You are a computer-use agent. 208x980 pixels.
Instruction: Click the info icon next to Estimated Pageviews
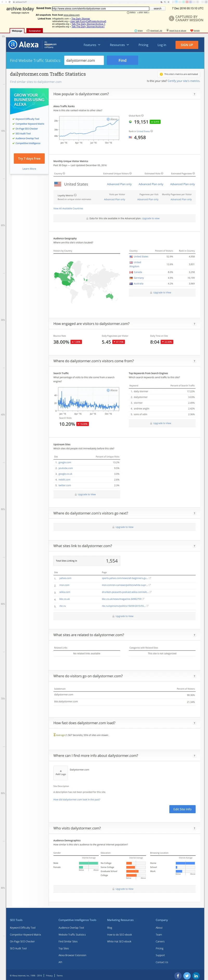coord(194,173)
